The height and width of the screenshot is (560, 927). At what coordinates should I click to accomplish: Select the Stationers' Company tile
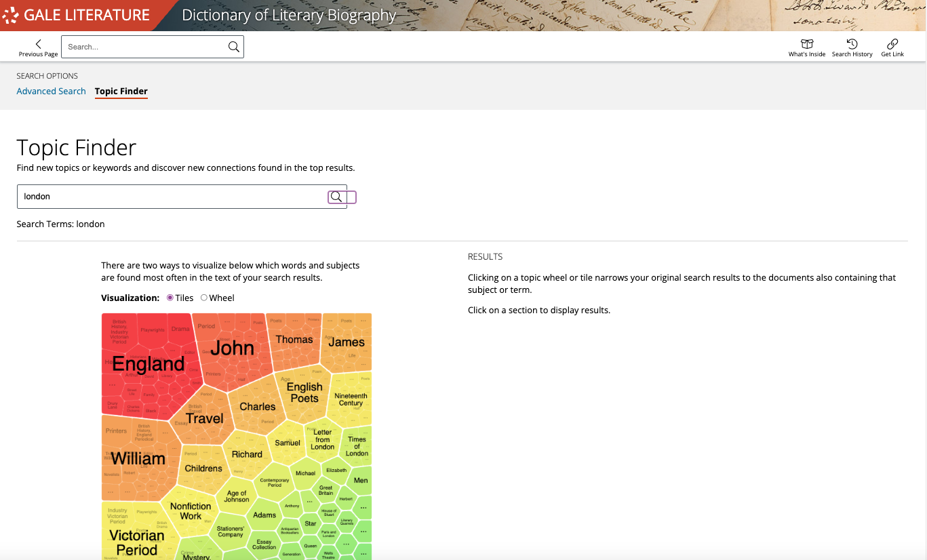(231, 532)
